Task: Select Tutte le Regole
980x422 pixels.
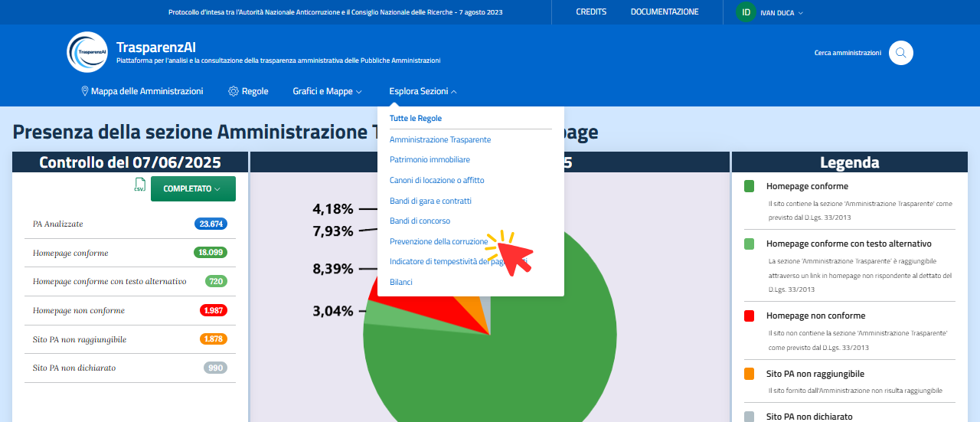Action: (x=416, y=119)
